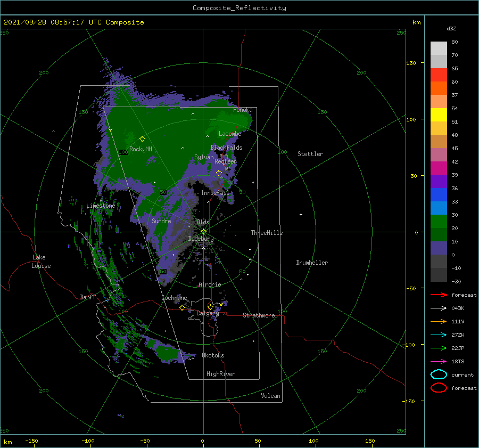This screenshot has width=479, height=448.
Task: Click the cyan current ellipse icon
Action: [x=439, y=374]
